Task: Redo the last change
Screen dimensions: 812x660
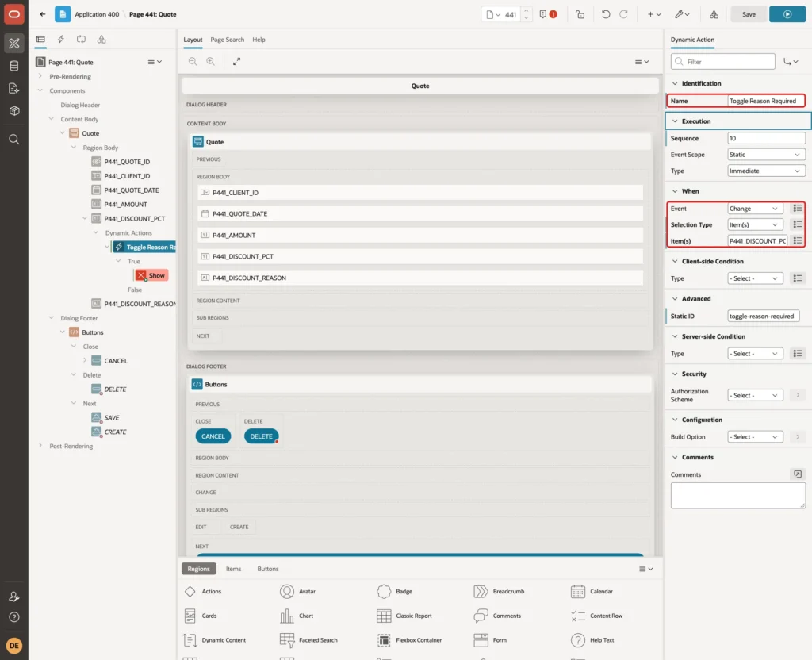Action: 623,14
